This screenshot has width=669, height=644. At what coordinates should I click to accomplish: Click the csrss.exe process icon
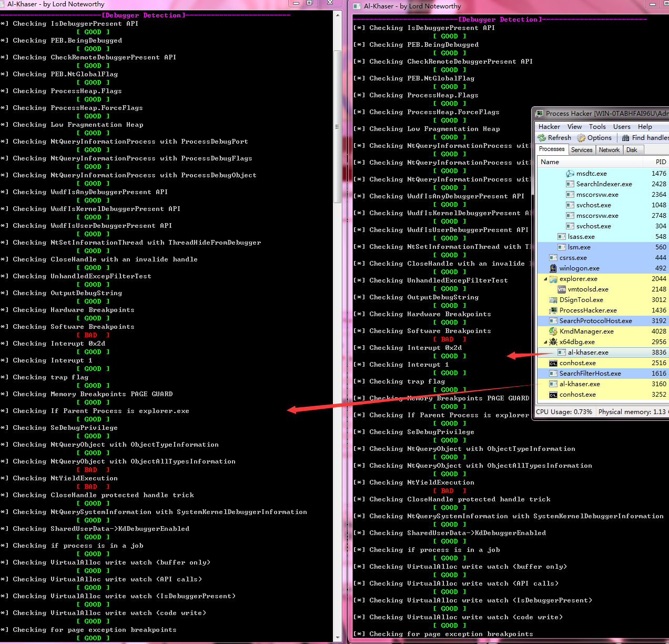pyautogui.click(x=553, y=258)
